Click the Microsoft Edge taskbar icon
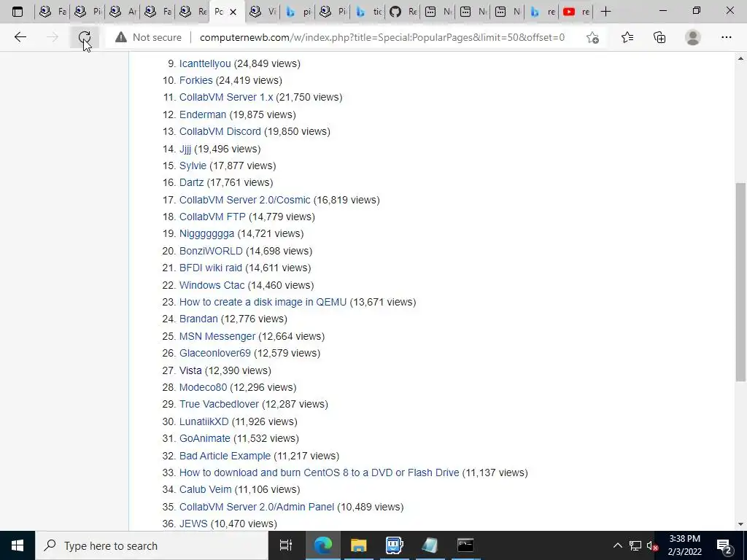 (x=322, y=545)
